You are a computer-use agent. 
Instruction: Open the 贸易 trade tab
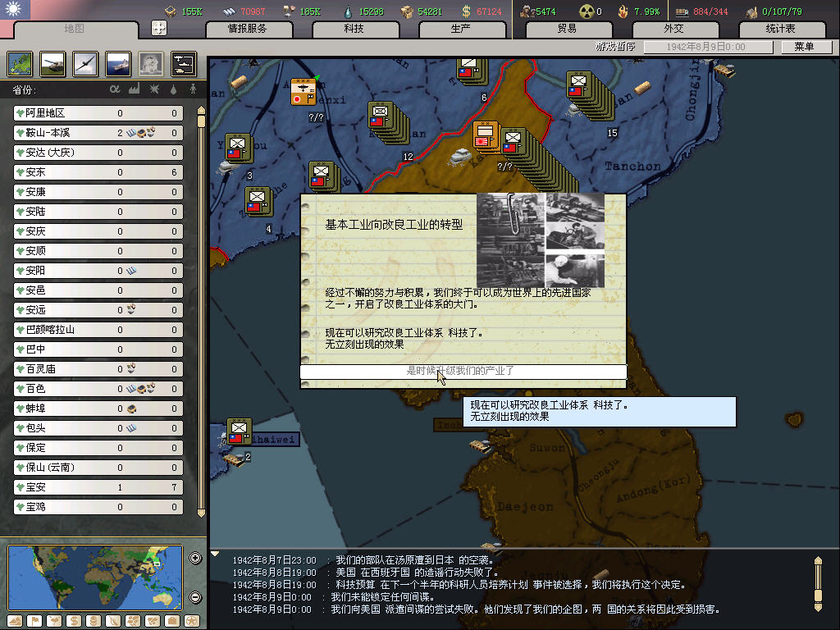pos(568,29)
